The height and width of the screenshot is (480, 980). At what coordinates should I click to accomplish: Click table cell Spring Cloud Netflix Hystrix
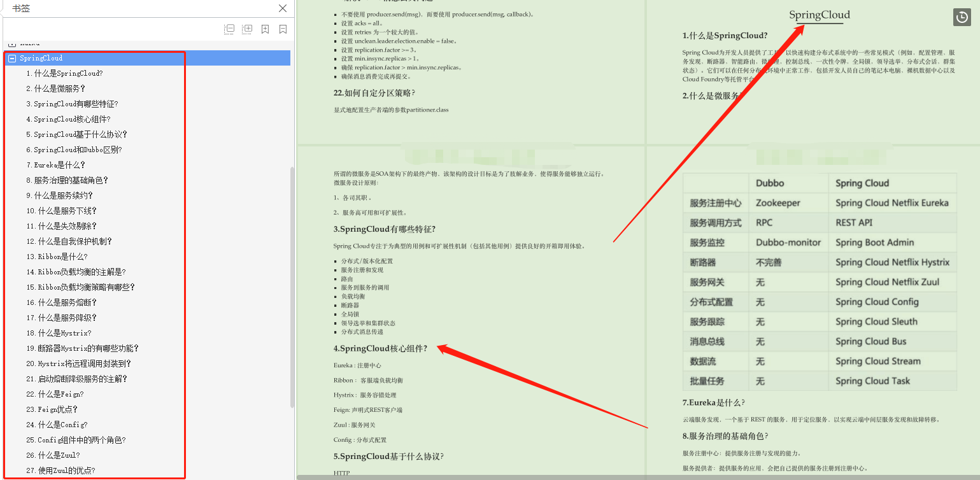892,262
